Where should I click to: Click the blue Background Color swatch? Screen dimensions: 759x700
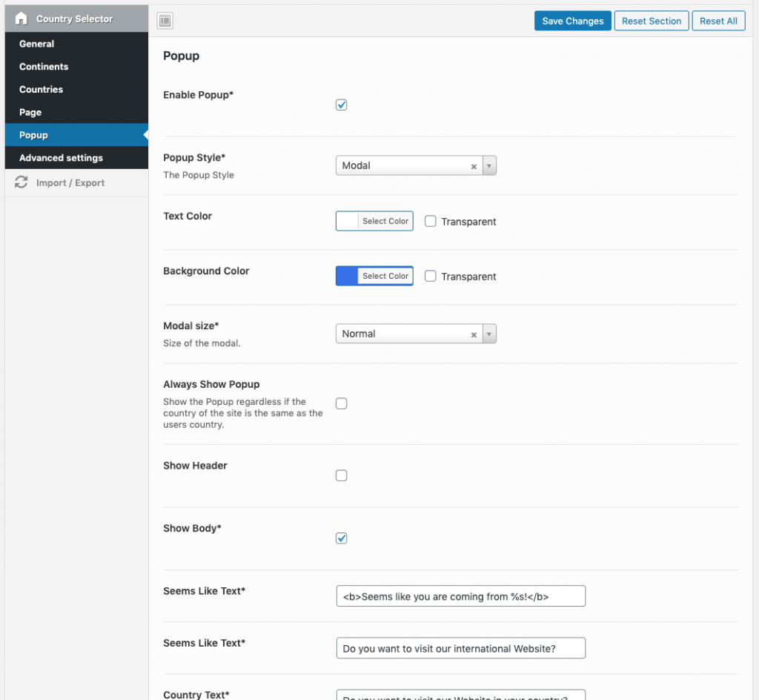[347, 276]
